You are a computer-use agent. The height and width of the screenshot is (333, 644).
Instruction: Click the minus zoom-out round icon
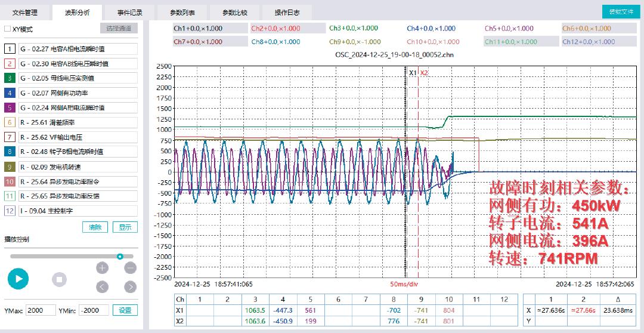131,267
